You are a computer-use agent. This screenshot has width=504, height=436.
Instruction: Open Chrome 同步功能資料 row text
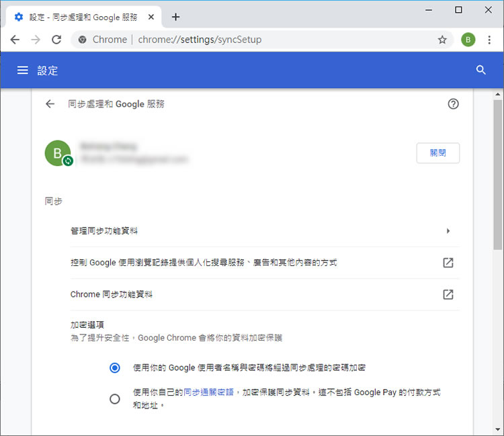pyautogui.click(x=111, y=294)
